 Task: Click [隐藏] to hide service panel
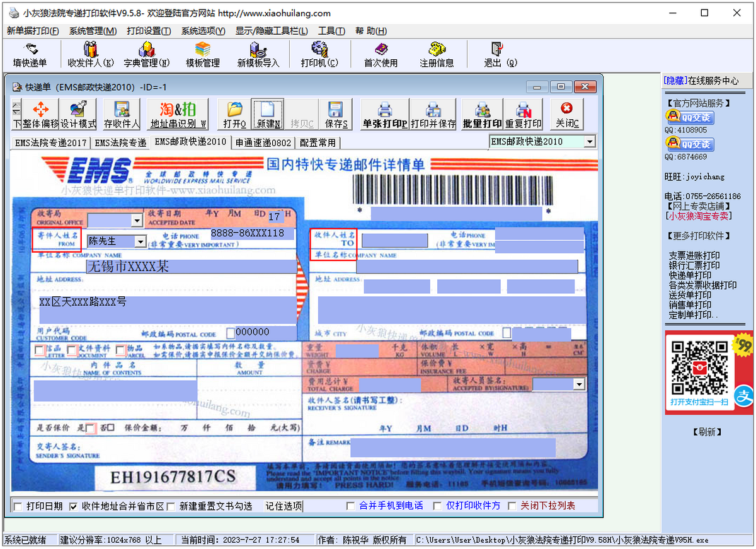coord(675,81)
